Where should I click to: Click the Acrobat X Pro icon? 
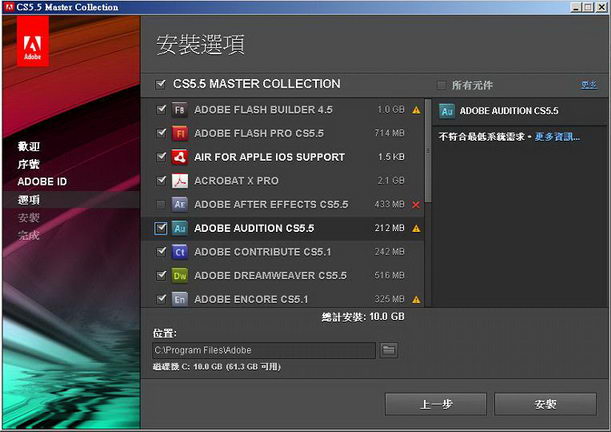[180, 181]
